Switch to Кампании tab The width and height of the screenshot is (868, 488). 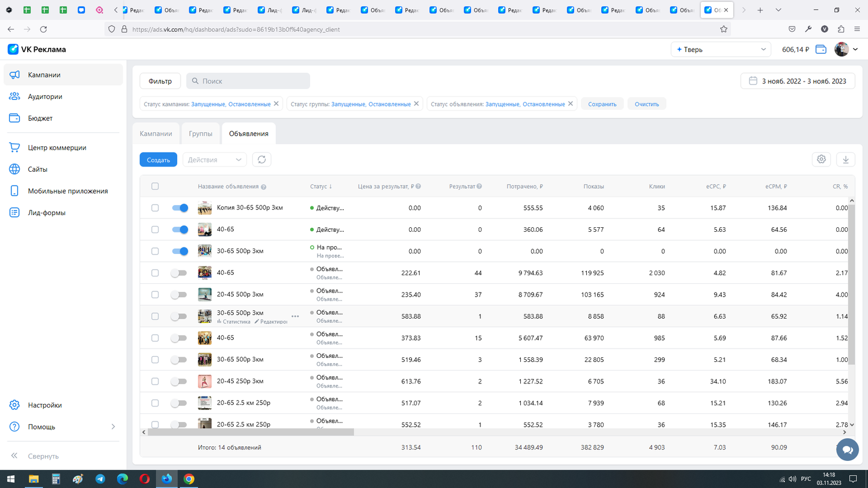[x=156, y=134]
